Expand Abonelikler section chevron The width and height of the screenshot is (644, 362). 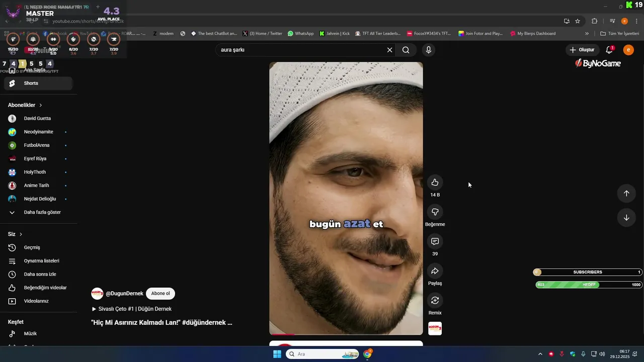pos(41,105)
